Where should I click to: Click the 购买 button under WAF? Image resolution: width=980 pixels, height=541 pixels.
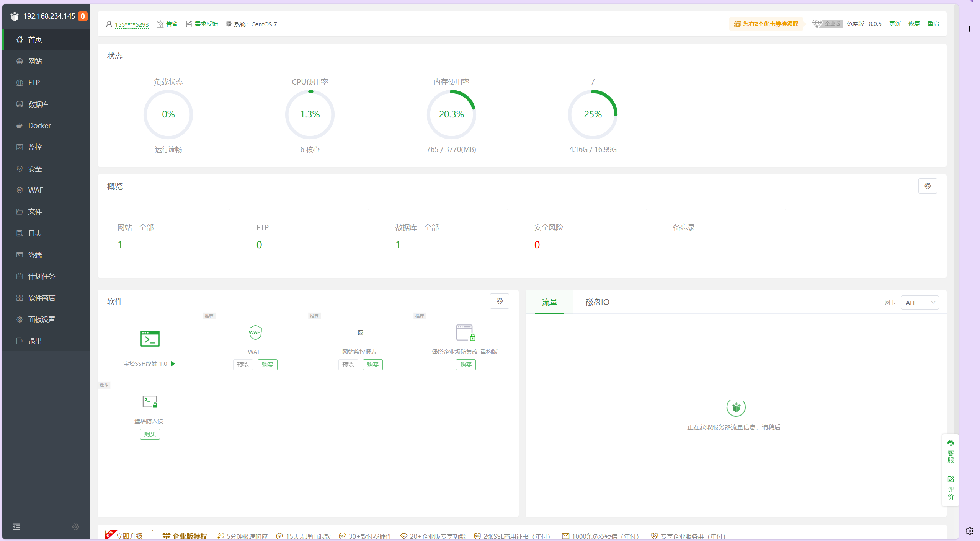point(267,365)
